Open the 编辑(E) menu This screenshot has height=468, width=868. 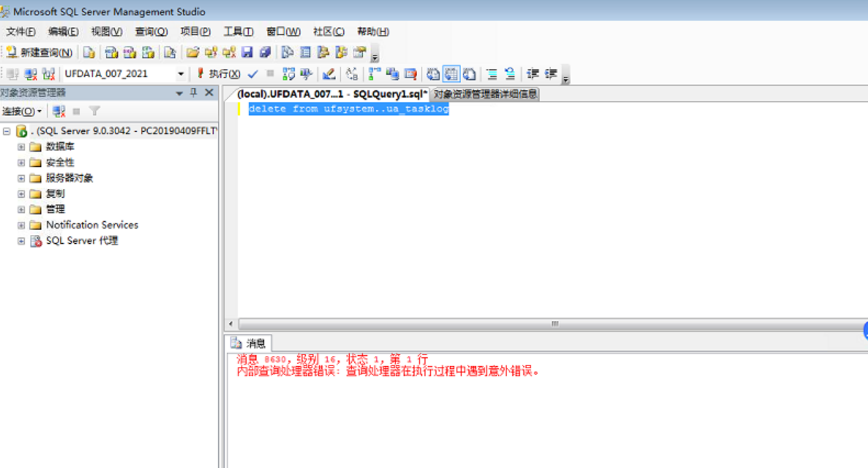pyautogui.click(x=63, y=31)
